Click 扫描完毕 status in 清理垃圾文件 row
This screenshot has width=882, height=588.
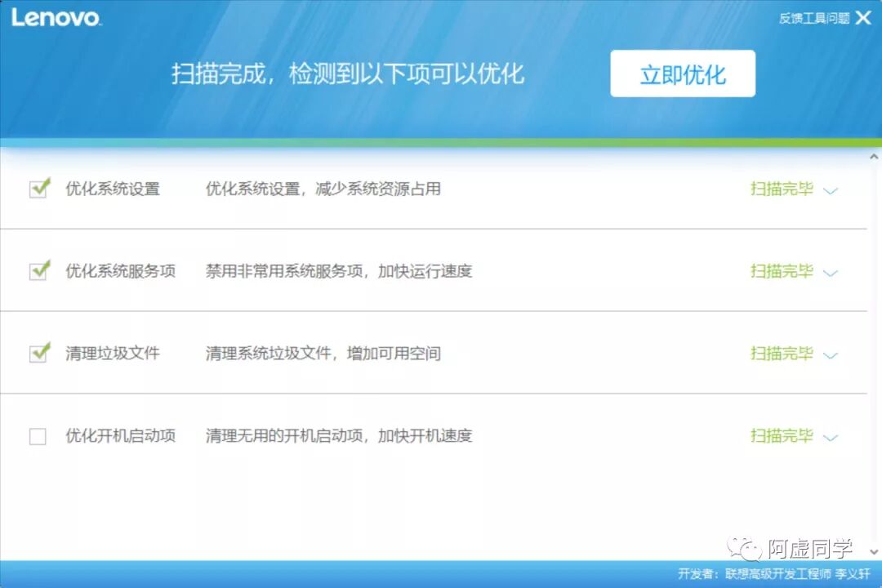pyautogui.click(x=782, y=354)
